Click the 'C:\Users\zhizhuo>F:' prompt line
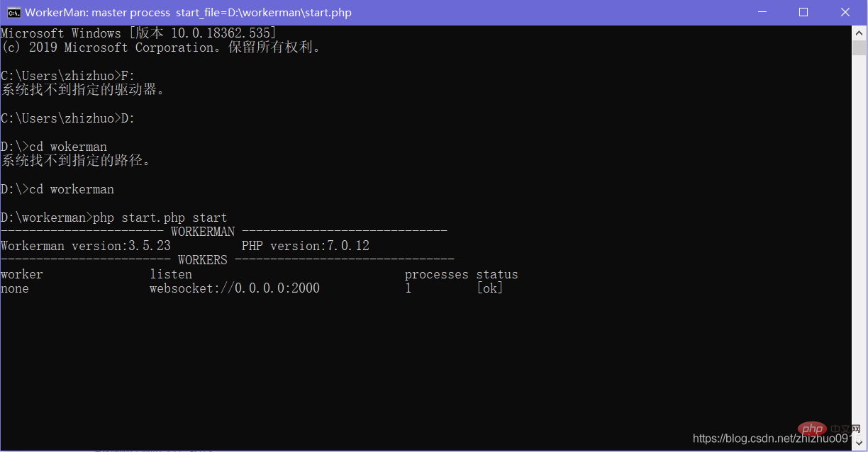Screen dimensions: 868x452 (x=68, y=76)
